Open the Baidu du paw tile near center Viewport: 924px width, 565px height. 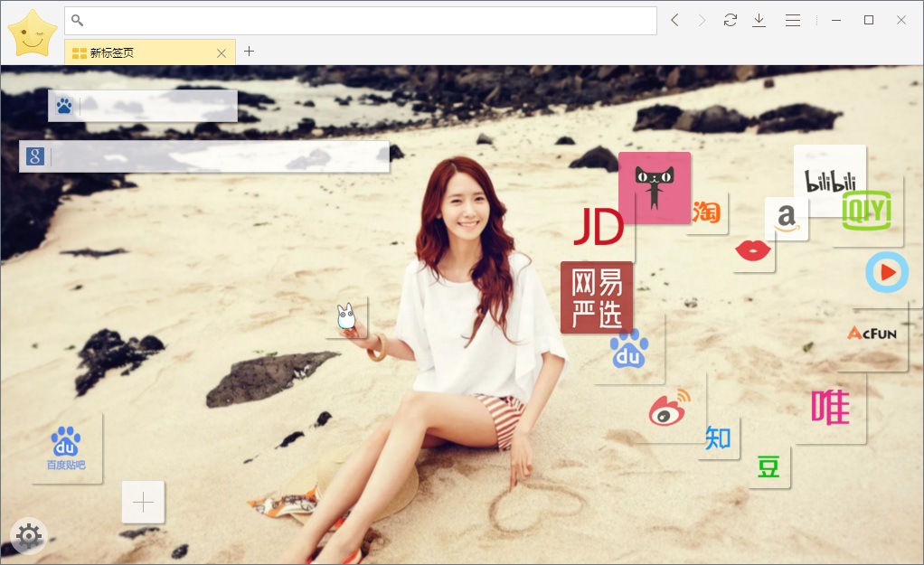pyautogui.click(x=628, y=349)
